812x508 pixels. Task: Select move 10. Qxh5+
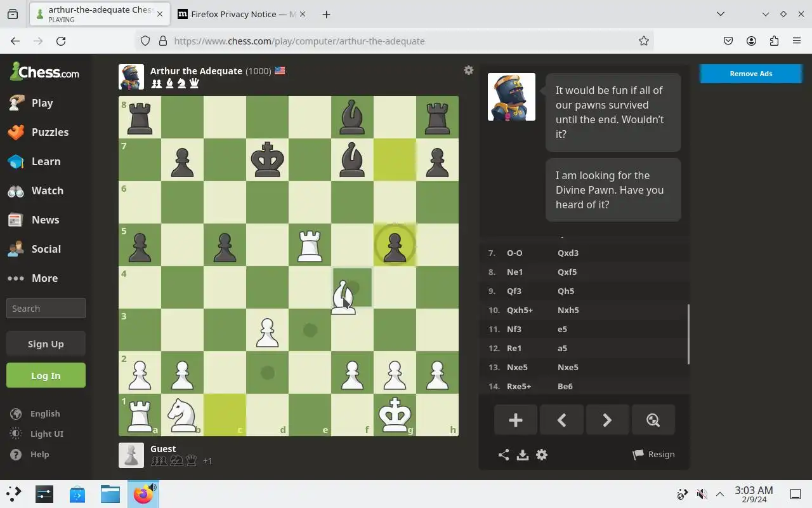(x=520, y=310)
